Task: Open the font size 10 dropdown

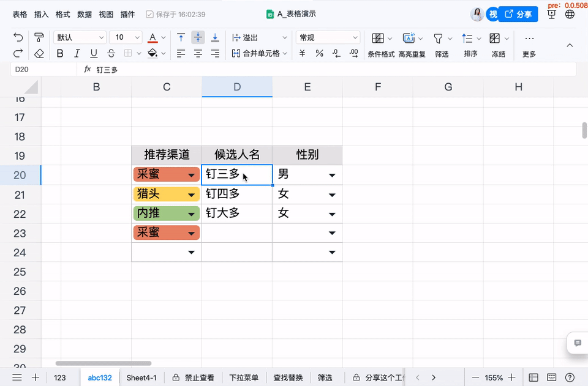Action: pyautogui.click(x=126, y=37)
